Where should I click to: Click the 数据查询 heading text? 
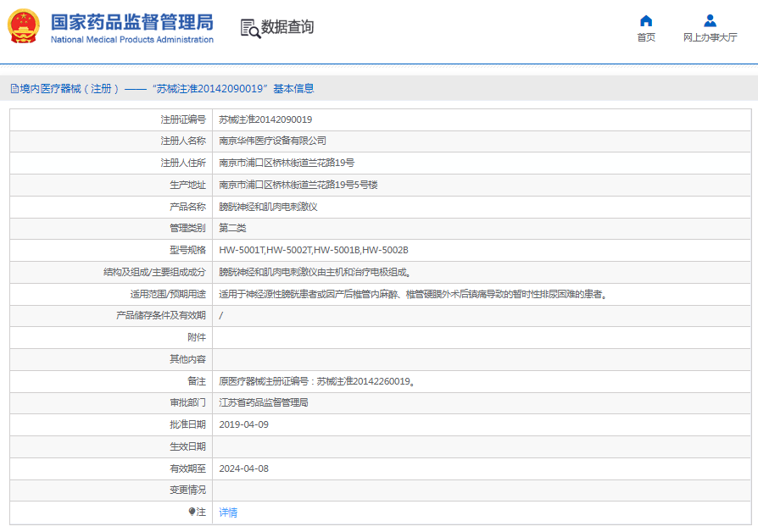coord(287,27)
